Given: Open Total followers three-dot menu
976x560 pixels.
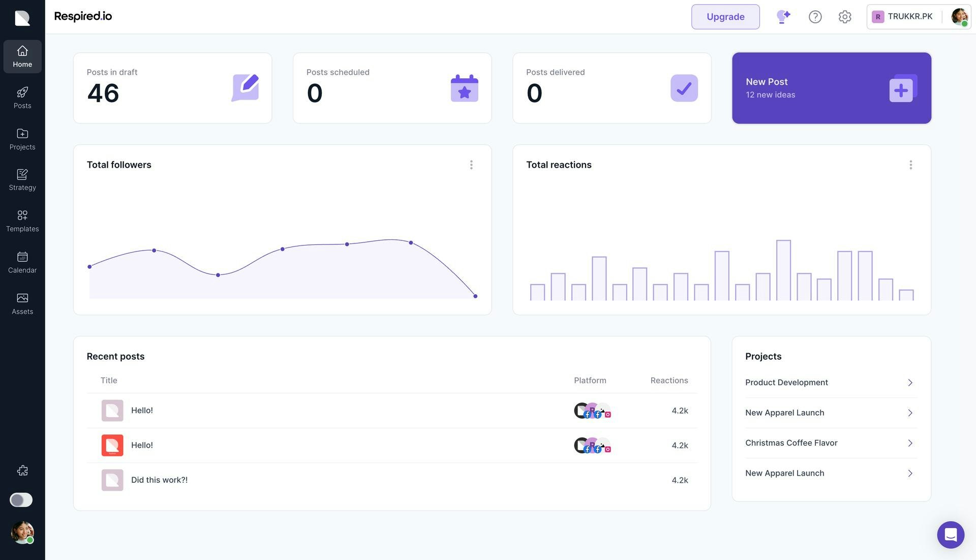Looking at the screenshot, I should [471, 165].
